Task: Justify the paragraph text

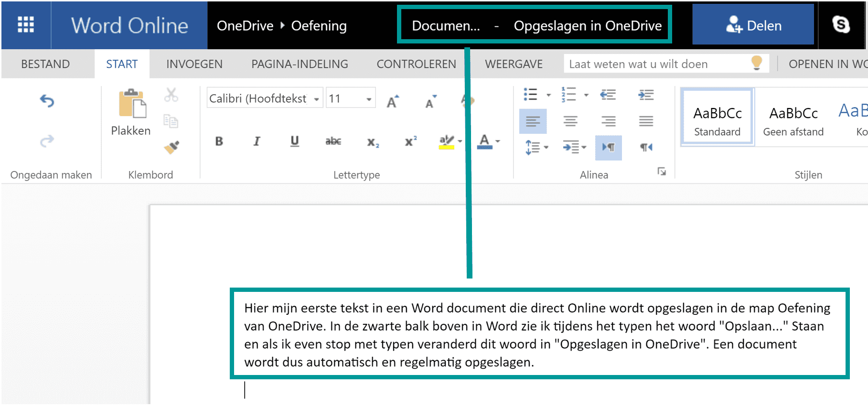Action: (646, 121)
